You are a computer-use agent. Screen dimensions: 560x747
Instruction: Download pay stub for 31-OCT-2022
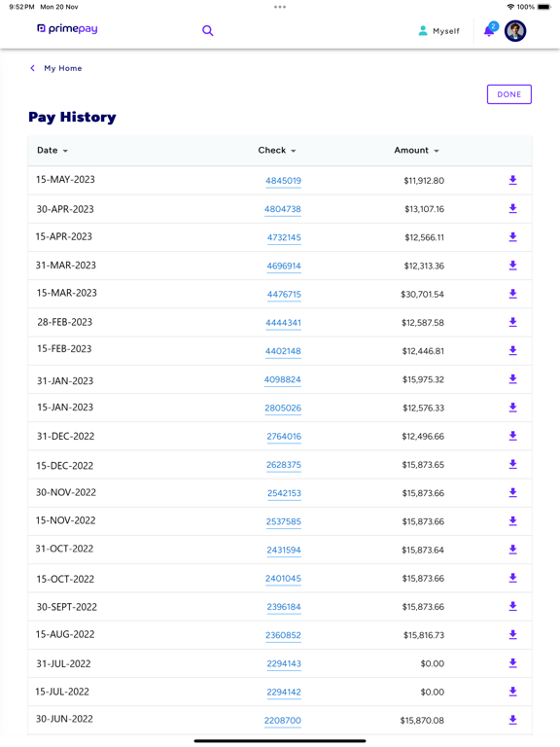(x=513, y=550)
